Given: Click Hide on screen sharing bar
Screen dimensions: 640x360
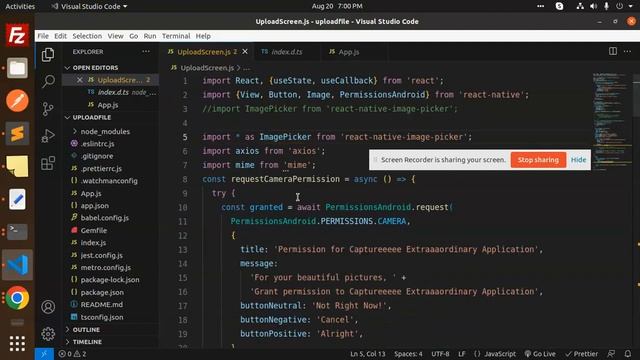Looking at the screenshot, I should pyautogui.click(x=578, y=160).
